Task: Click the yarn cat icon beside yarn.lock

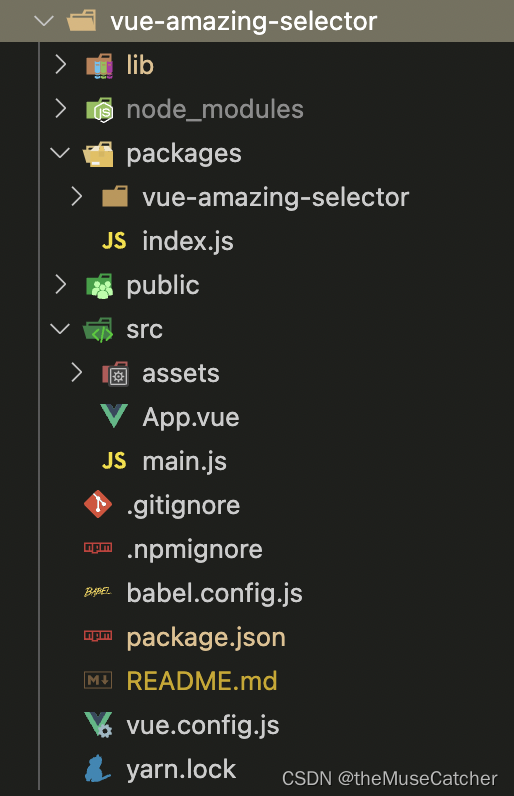Action: click(x=98, y=768)
